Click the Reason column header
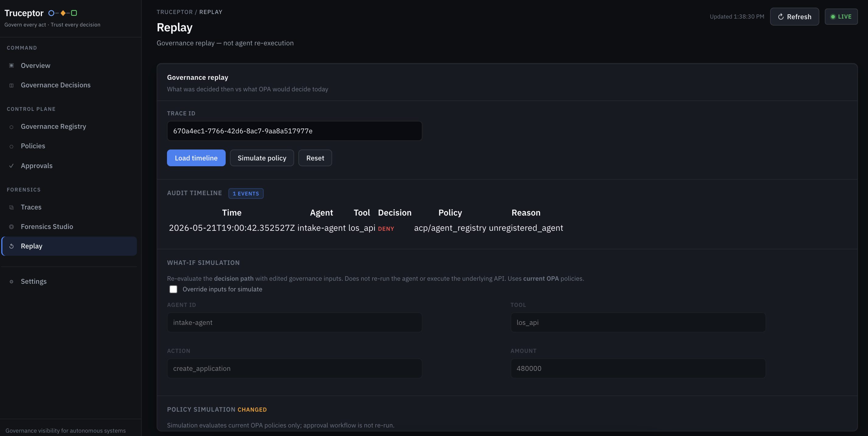The height and width of the screenshot is (436, 868). pyautogui.click(x=526, y=213)
